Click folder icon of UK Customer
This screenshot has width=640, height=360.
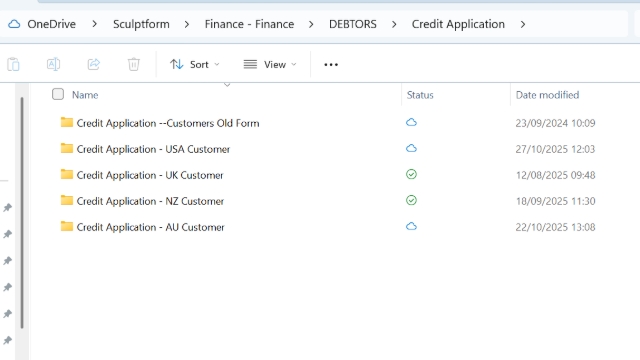pyautogui.click(x=67, y=174)
